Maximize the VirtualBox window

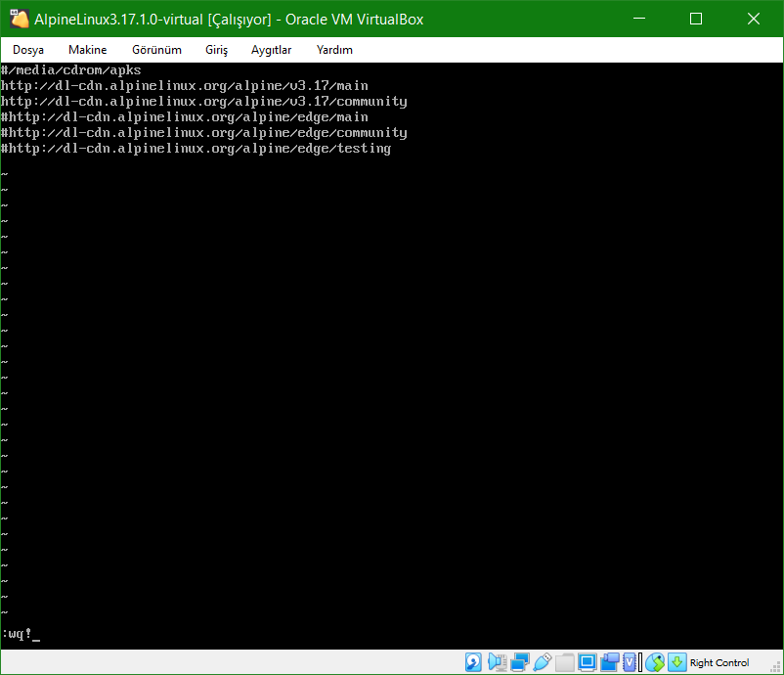click(x=696, y=19)
